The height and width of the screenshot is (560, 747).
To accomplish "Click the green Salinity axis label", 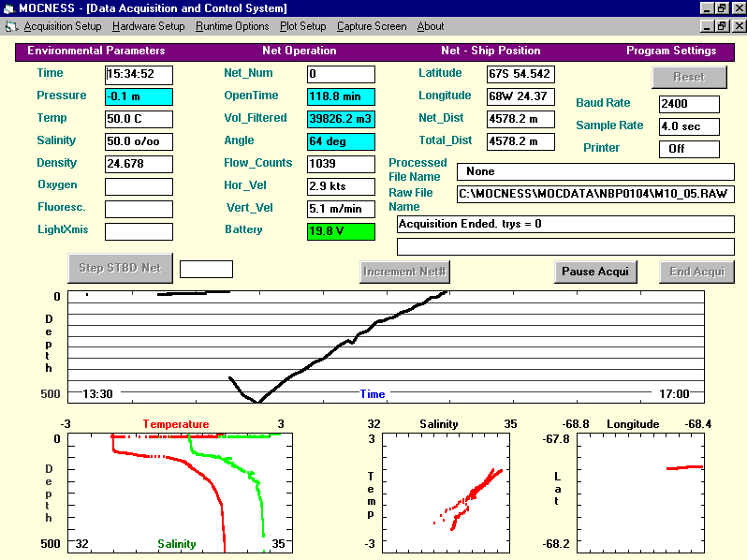I will click(x=177, y=544).
